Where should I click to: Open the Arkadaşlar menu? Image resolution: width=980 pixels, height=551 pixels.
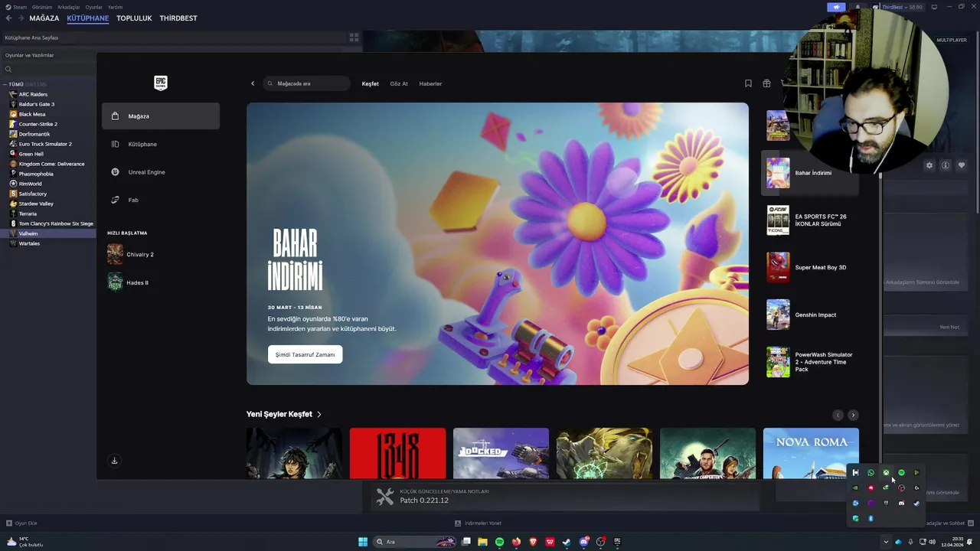click(x=69, y=7)
